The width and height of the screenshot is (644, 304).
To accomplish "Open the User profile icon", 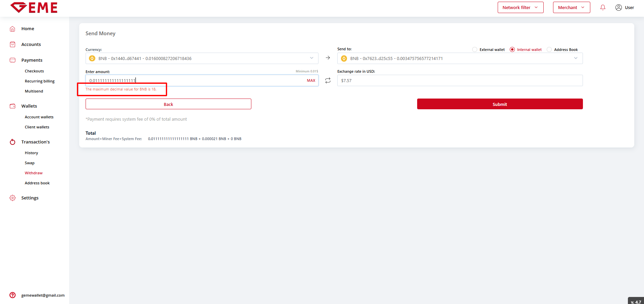I will [618, 7].
